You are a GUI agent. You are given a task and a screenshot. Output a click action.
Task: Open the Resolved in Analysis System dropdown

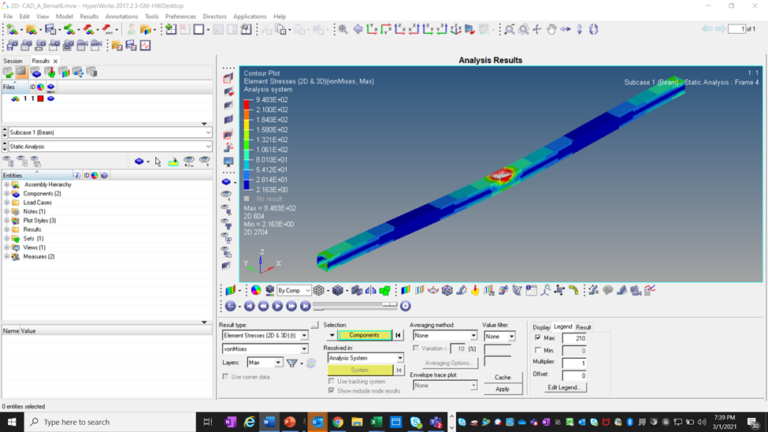[x=365, y=358]
